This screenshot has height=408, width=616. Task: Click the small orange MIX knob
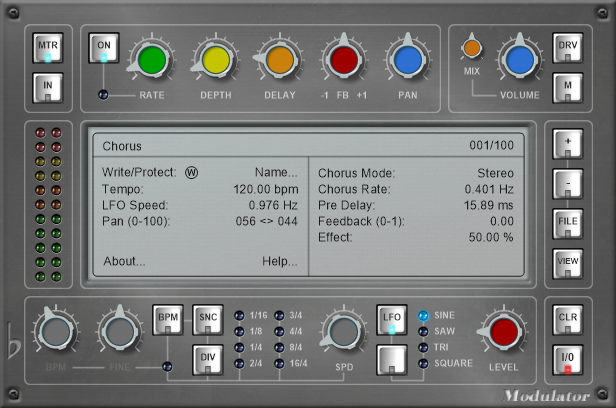tap(471, 46)
